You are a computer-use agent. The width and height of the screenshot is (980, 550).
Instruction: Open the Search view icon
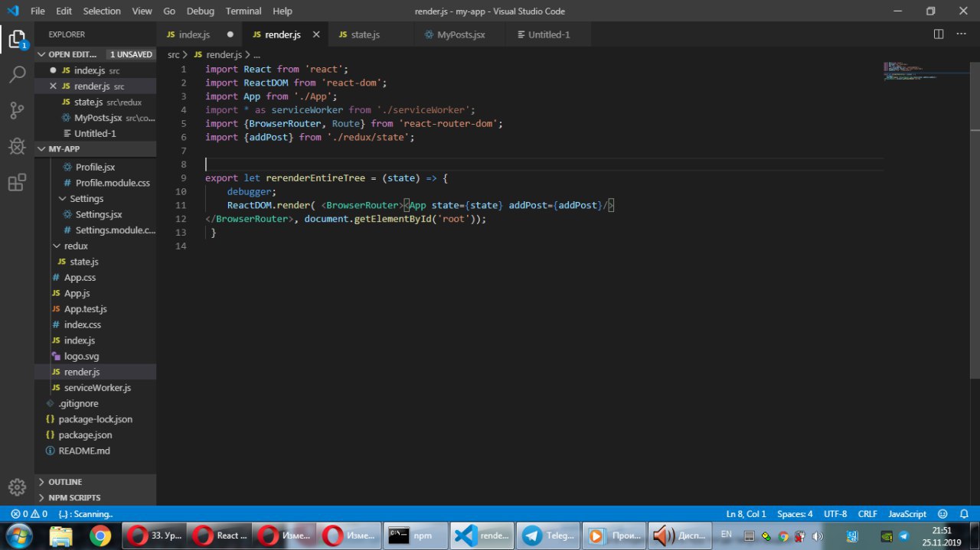coord(17,75)
